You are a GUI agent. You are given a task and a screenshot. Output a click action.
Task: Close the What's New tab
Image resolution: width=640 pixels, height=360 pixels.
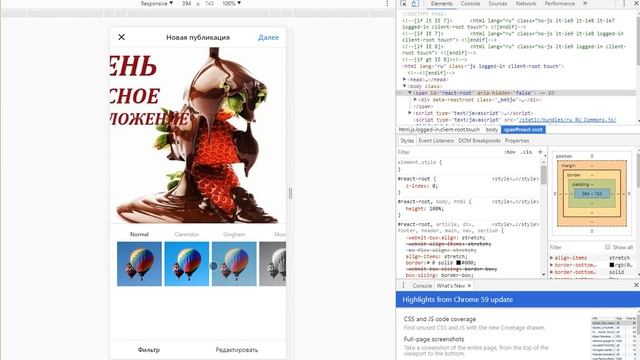(x=469, y=285)
